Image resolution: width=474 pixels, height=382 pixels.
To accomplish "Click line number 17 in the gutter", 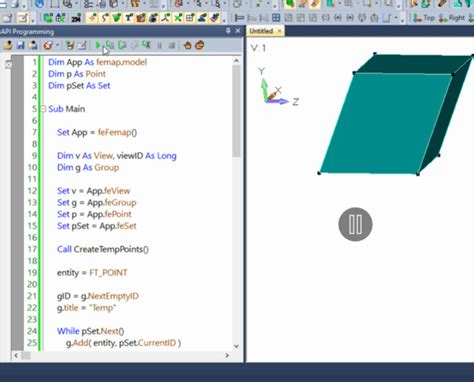I will (x=32, y=249).
